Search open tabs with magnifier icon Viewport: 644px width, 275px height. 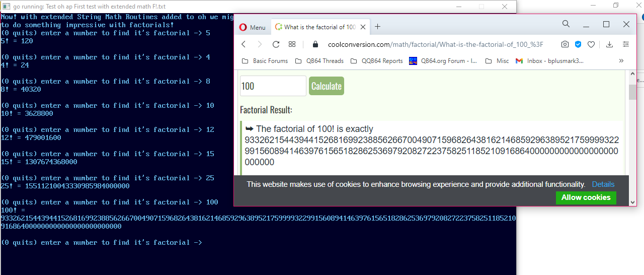[x=566, y=24]
